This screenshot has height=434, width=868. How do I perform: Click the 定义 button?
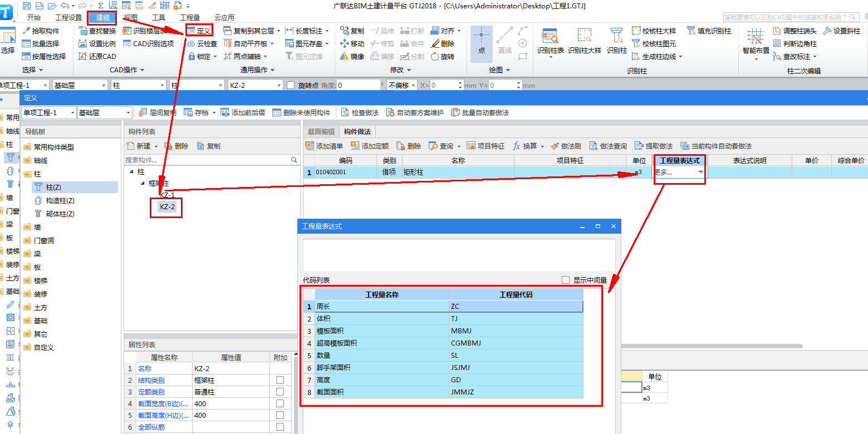click(x=199, y=31)
